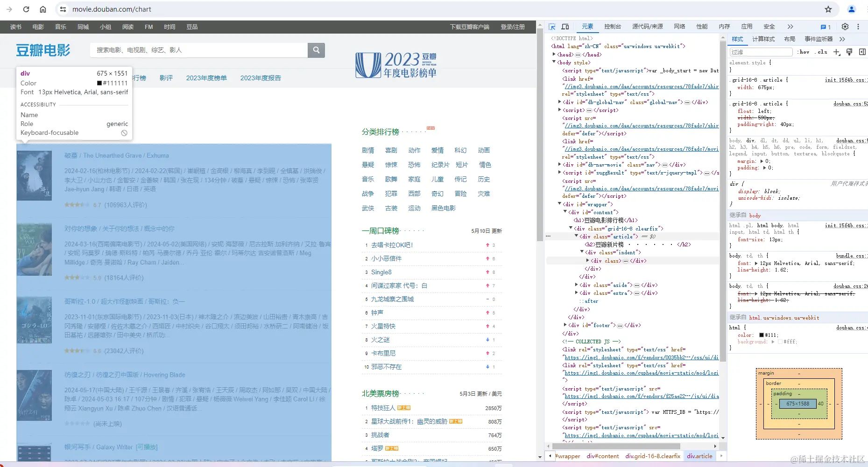Switch to the 布局 (Layout) styles tab
Viewport: 868px width, 467px height.
[x=790, y=39]
